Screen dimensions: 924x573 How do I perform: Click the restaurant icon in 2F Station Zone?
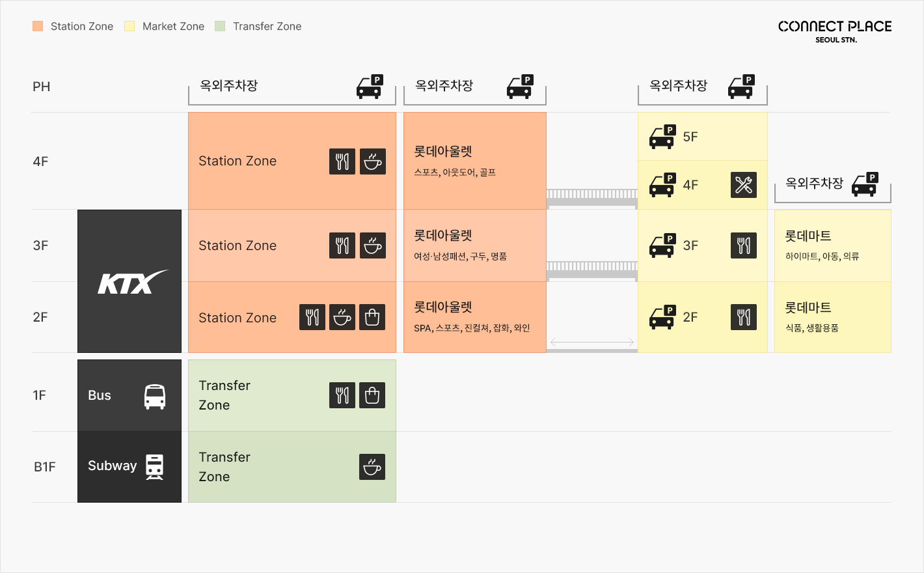pyautogui.click(x=312, y=317)
